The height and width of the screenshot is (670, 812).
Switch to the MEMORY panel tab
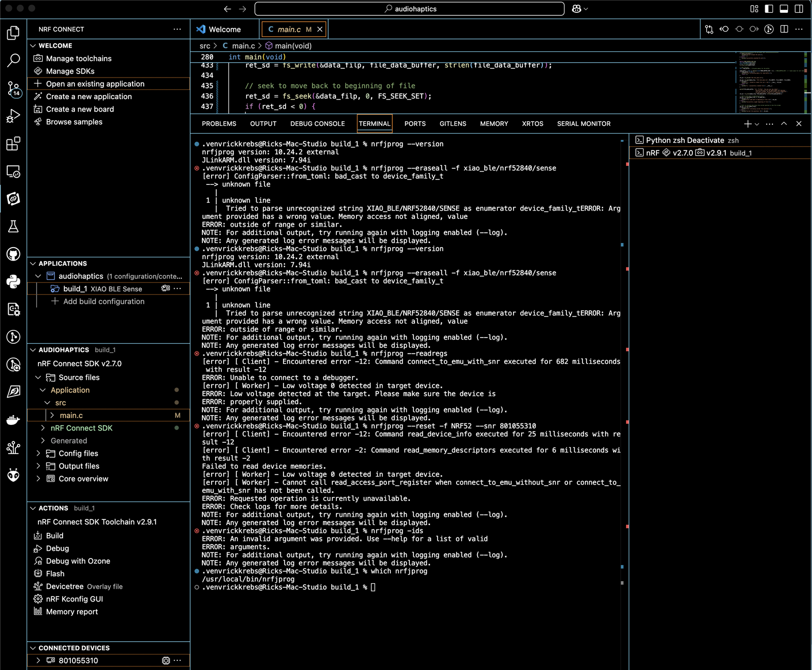click(494, 124)
